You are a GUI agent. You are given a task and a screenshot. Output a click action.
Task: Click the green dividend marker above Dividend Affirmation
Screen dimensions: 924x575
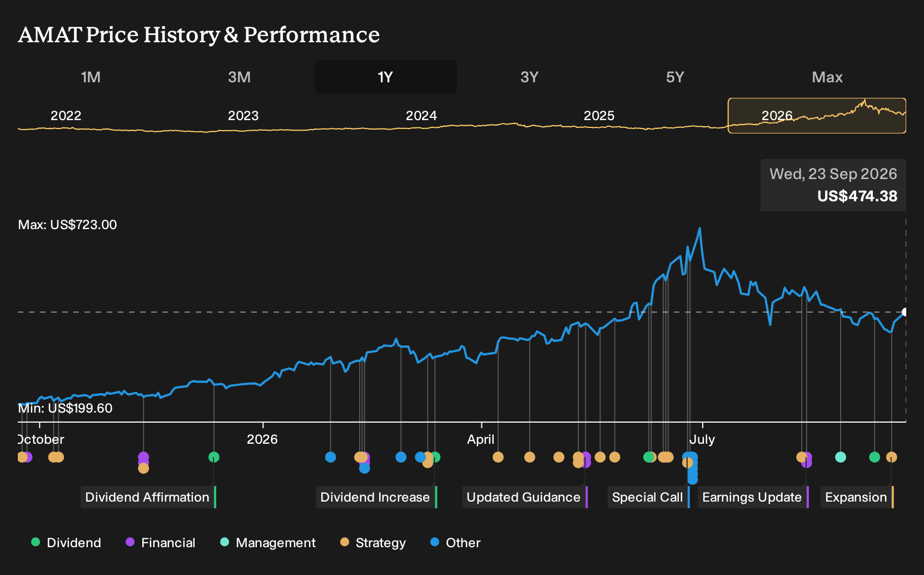(214, 457)
